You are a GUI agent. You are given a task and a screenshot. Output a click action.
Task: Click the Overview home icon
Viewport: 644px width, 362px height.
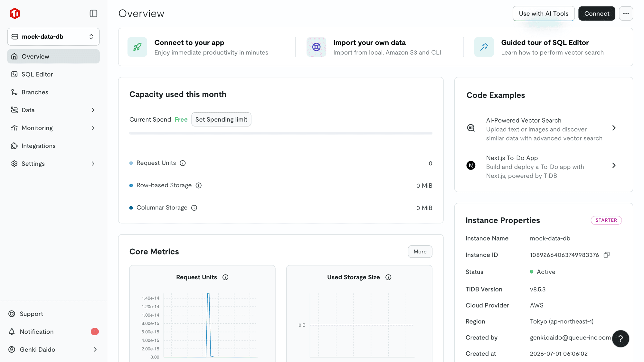tap(14, 56)
